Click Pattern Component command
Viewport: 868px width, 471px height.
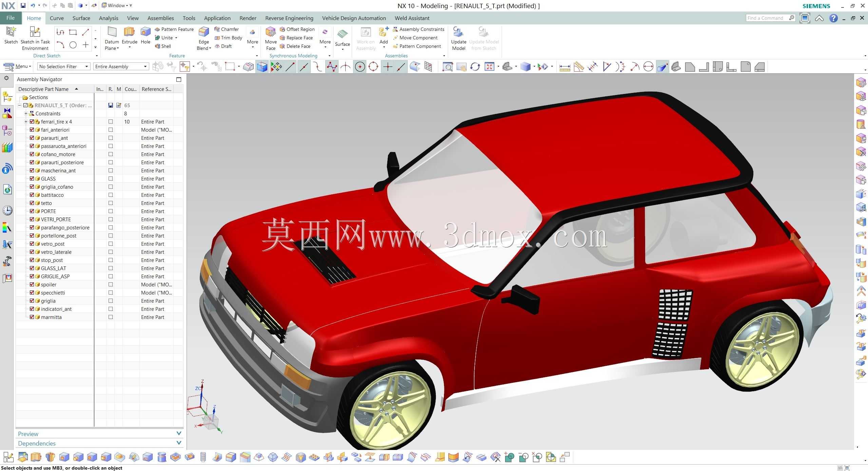coord(417,46)
